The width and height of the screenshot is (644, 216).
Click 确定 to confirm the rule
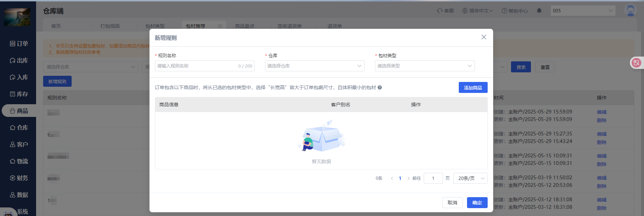477,203
